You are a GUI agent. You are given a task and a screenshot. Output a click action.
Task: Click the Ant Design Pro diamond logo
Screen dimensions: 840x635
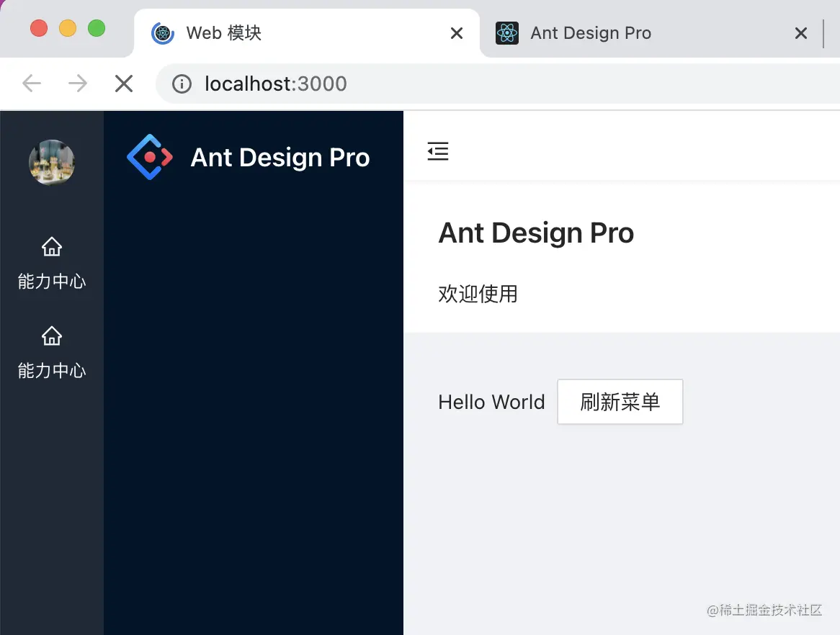pos(150,157)
